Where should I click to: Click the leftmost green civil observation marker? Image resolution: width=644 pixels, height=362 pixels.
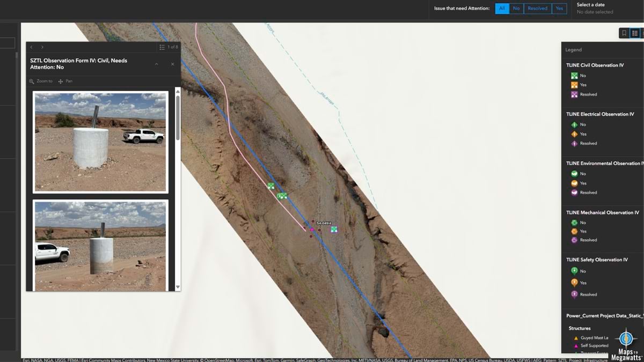point(271,186)
